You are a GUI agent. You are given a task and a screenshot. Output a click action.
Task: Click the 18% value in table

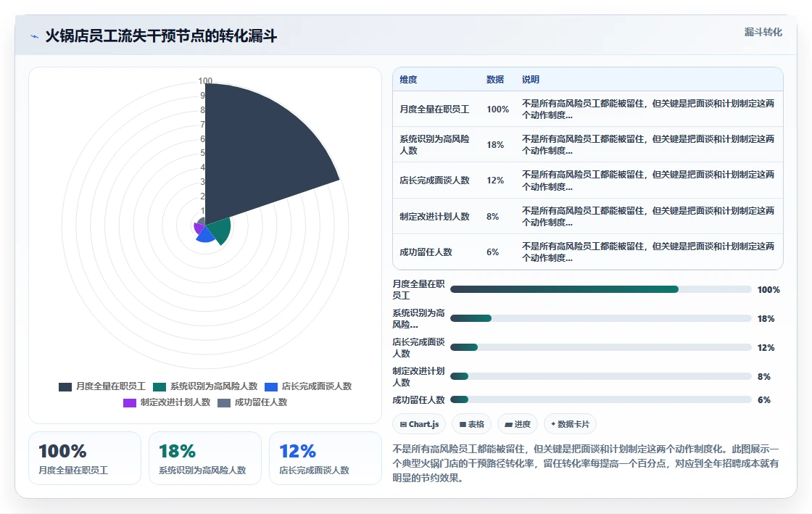click(495, 144)
